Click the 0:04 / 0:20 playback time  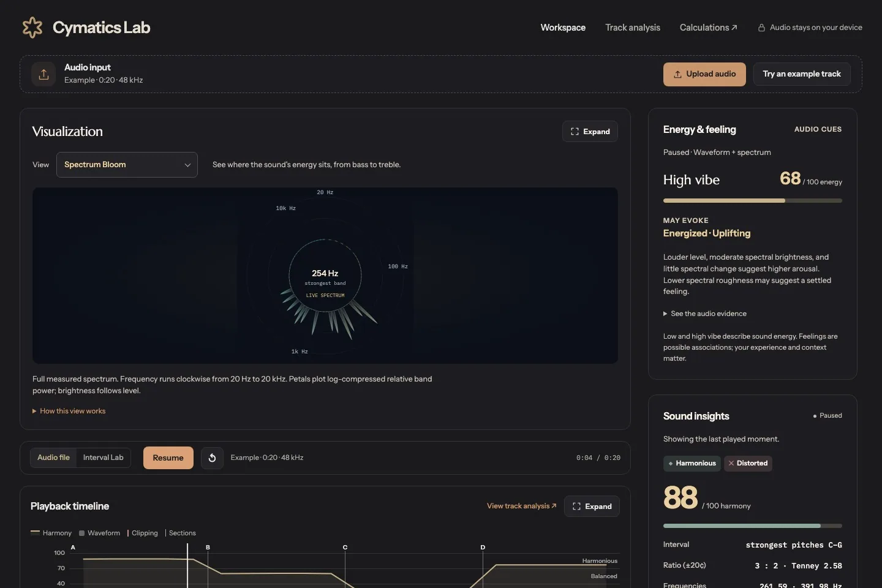point(598,458)
